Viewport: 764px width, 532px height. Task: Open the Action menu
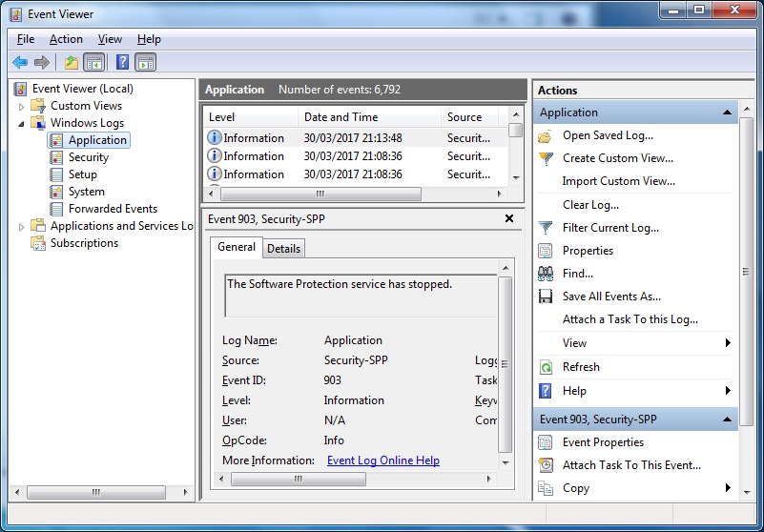(66, 39)
